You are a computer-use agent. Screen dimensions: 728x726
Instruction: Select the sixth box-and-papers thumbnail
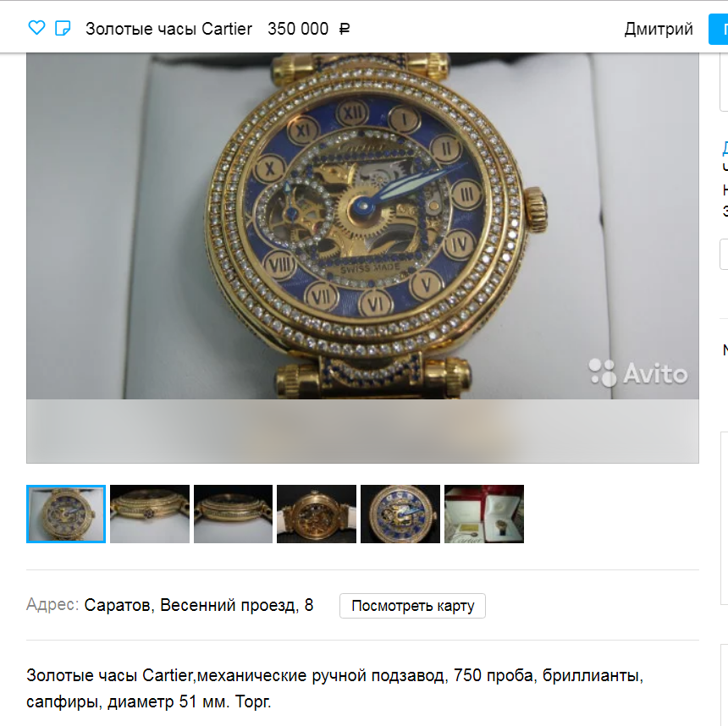point(484,514)
